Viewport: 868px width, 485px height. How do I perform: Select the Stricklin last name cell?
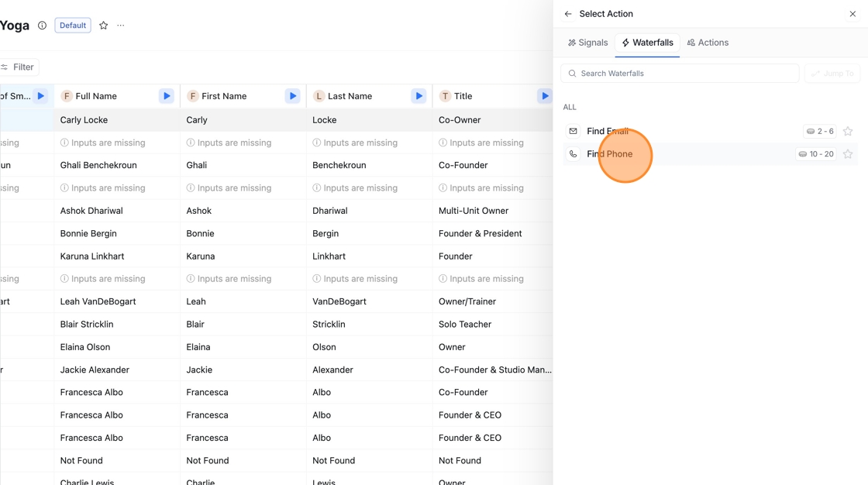pyautogui.click(x=369, y=324)
